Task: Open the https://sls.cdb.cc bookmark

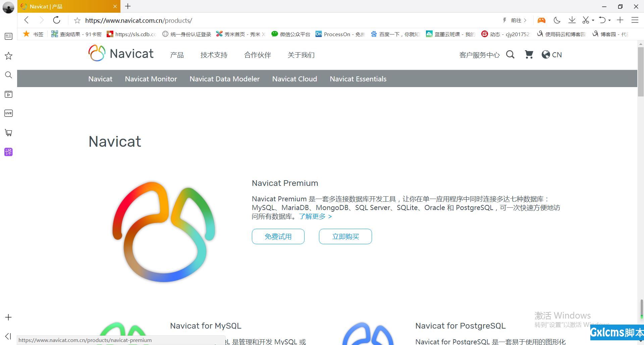Action: click(x=131, y=34)
